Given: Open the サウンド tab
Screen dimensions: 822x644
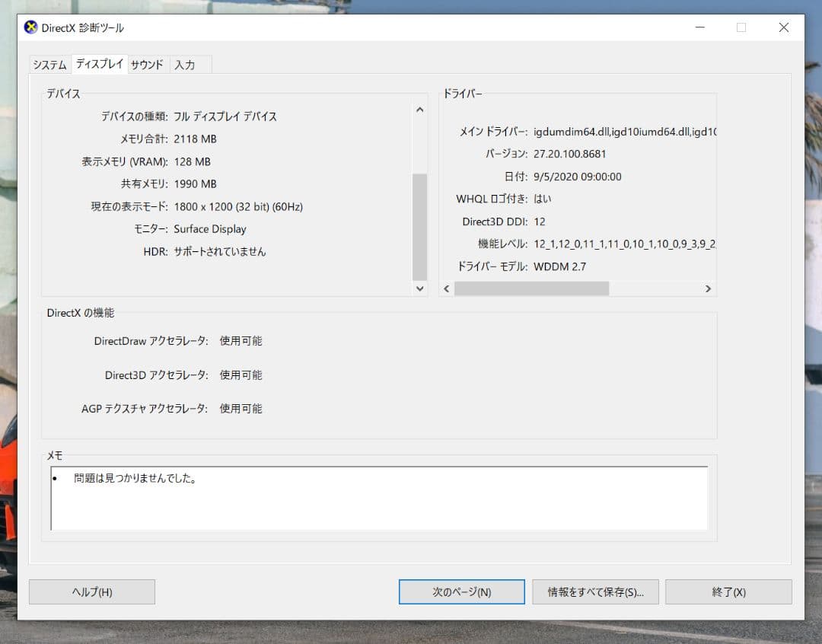Looking at the screenshot, I should click(x=147, y=65).
